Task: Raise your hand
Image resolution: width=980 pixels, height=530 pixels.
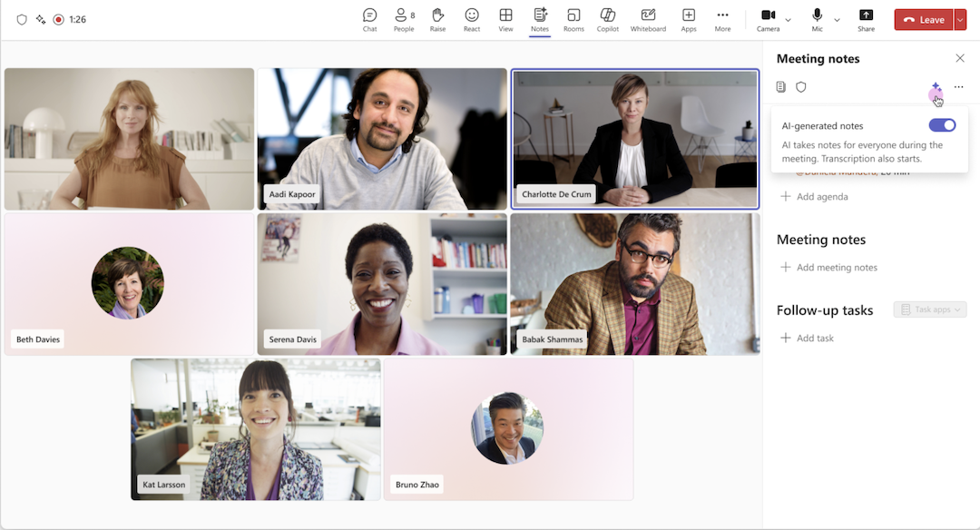Action: (437, 19)
